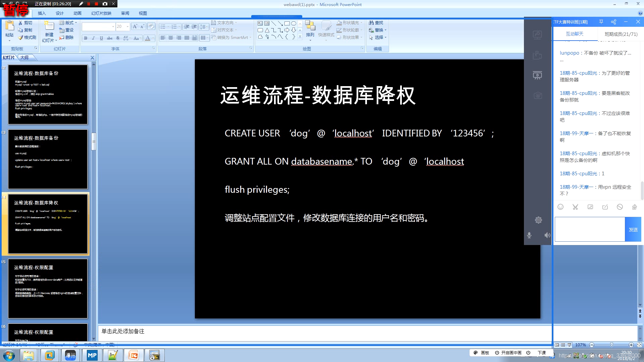Select the slide 15 thumbnail 运维流程-权限配置
The image size is (644, 362).
tap(48, 288)
